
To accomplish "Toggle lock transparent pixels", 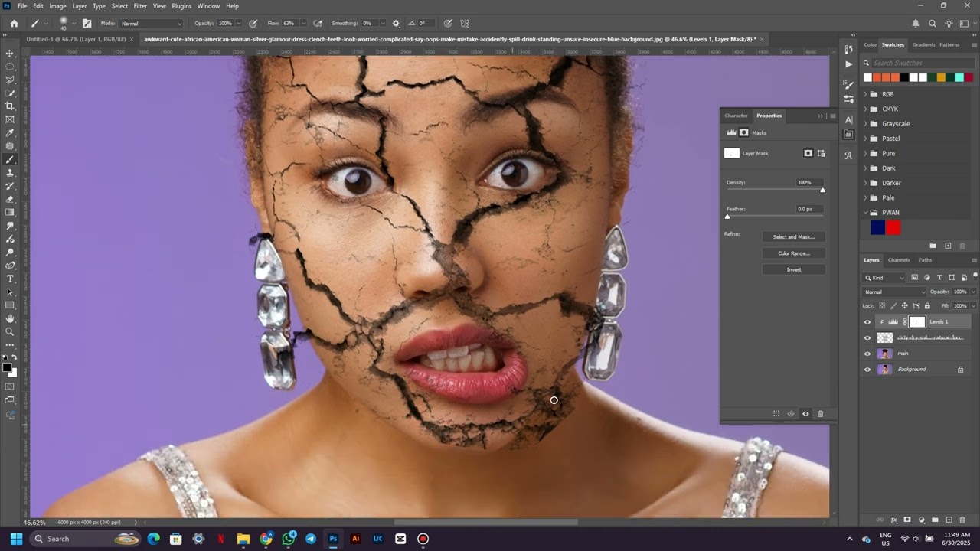I will click(882, 306).
